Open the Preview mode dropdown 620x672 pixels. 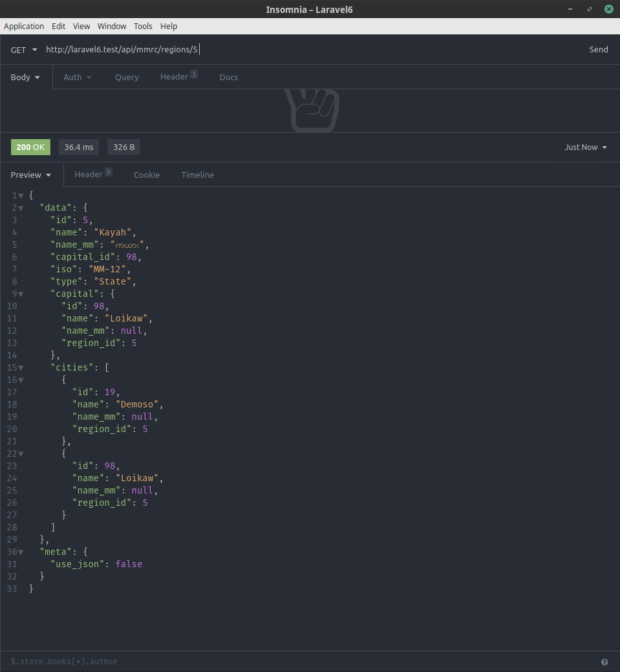(31, 175)
